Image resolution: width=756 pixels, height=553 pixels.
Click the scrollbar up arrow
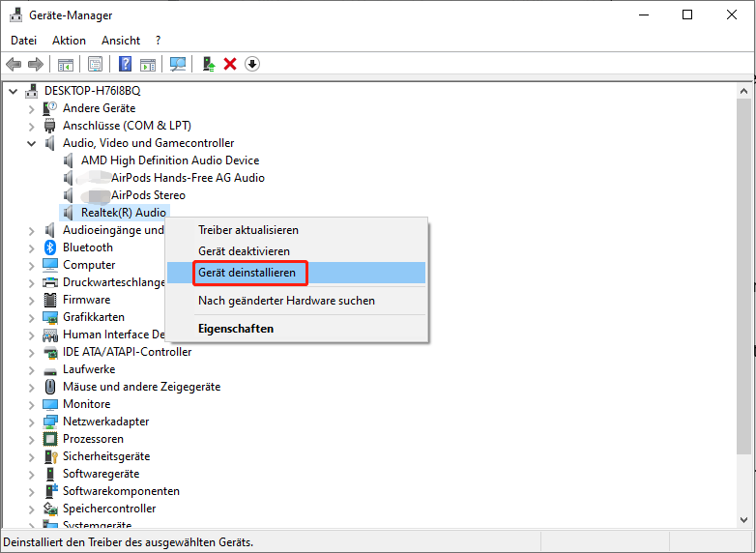point(743,91)
